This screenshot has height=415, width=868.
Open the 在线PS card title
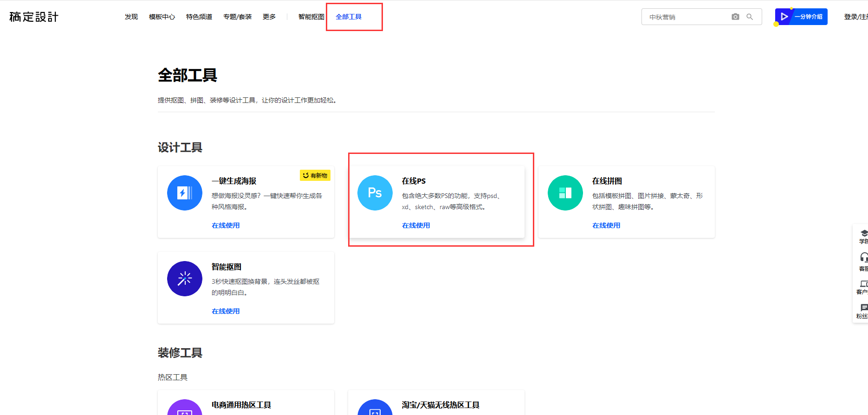[x=414, y=181]
